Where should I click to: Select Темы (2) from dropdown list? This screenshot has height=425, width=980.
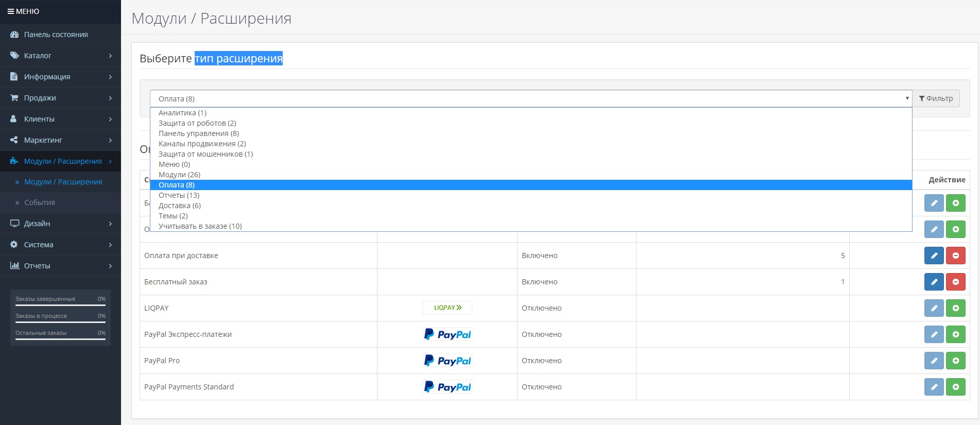pyautogui.click(x=173, y=216)
